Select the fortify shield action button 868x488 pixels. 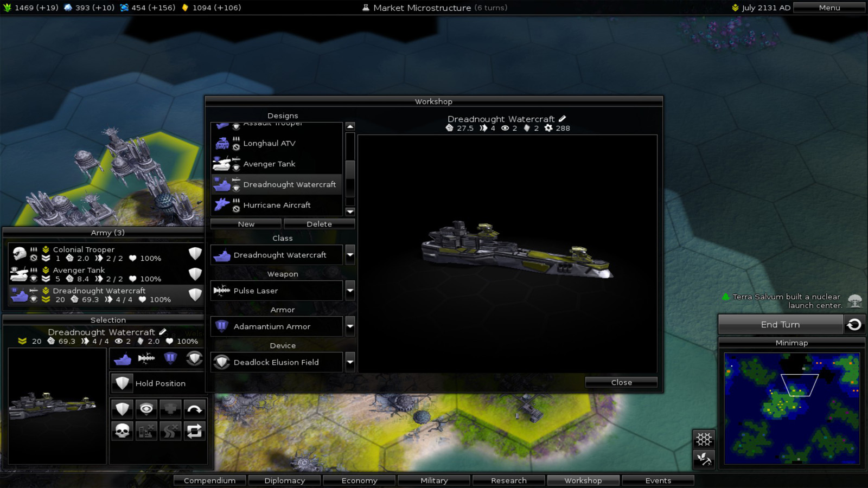point(122,409)
